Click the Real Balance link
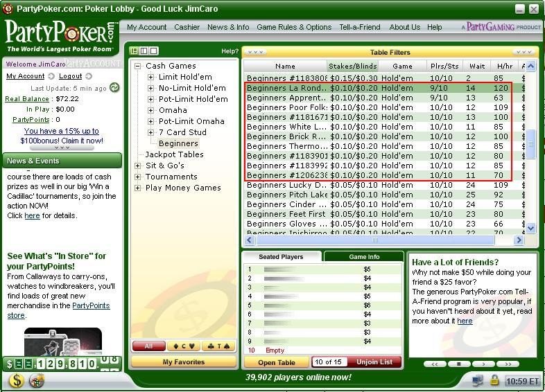 coord(27,99)
